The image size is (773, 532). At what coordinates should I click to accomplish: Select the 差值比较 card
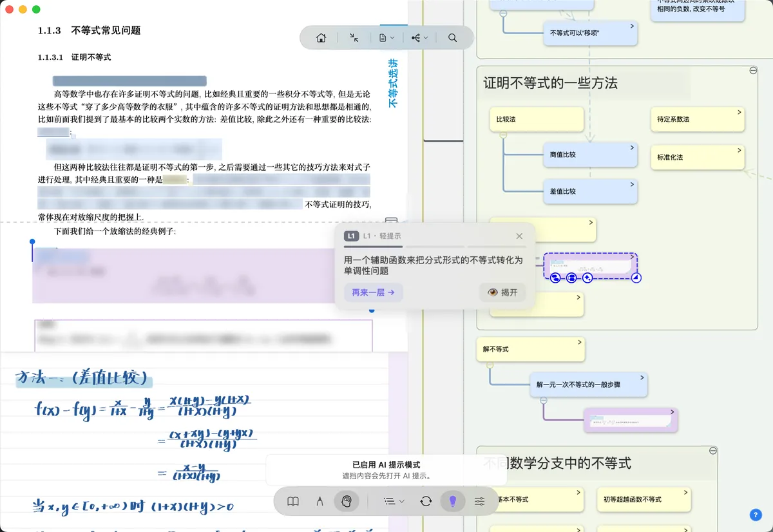pos(590,191)
